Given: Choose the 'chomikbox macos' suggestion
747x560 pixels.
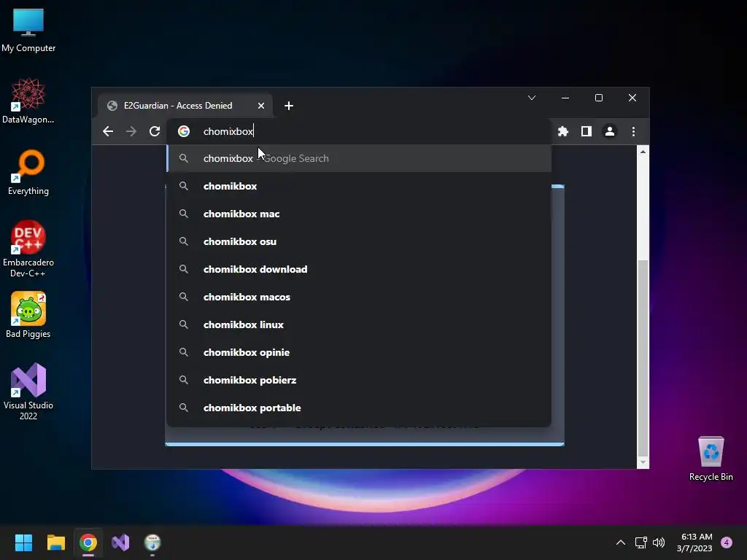Looking at the screenshot, I should tap(359, 297).
